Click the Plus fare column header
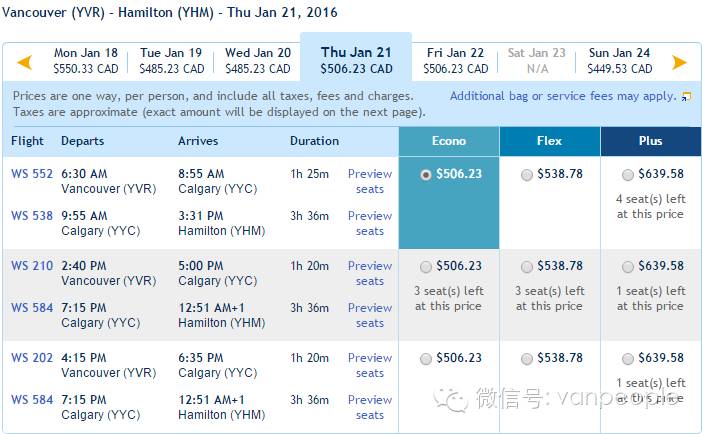The height and width of the screenshot is (434, 702). click(651, 141)
